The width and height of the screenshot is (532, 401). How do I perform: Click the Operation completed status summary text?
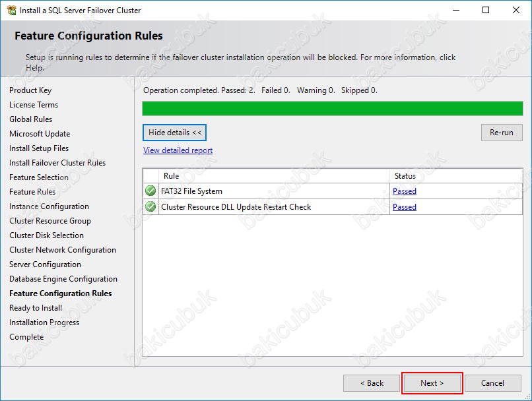[x=260, y=90]
